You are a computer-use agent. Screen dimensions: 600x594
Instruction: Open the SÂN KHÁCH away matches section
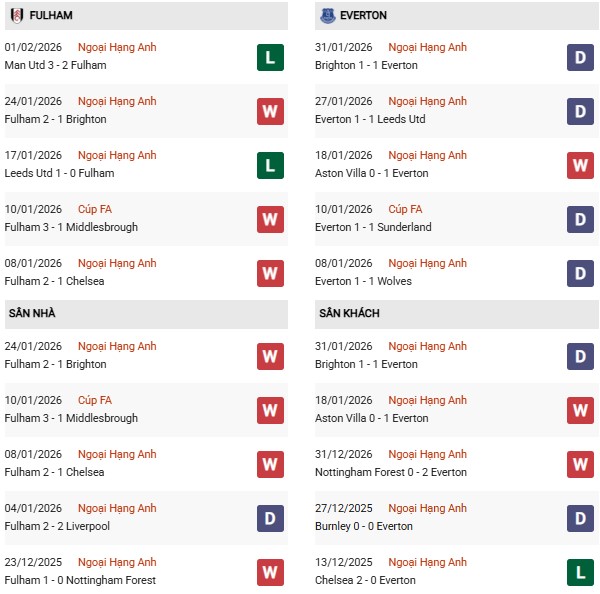coord(350,314)
